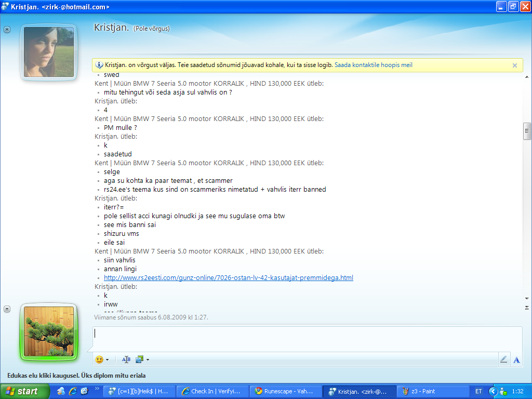
Task: Click the info icon in offline notification bar
Action: pos(99,65)
